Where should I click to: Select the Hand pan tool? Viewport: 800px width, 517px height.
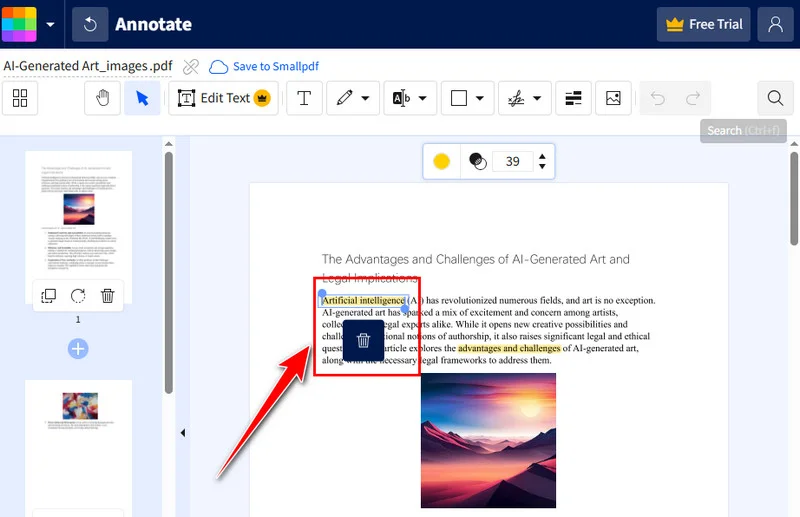103,98
